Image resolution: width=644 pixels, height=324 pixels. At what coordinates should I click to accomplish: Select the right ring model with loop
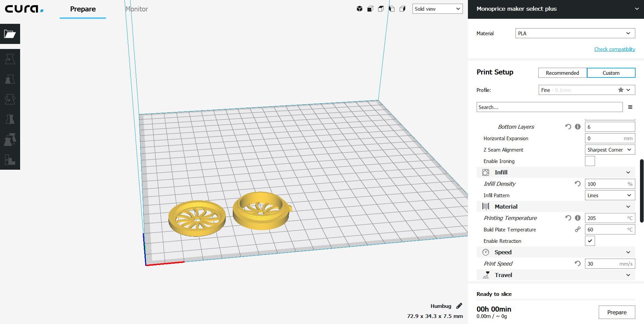pos(262,211)
